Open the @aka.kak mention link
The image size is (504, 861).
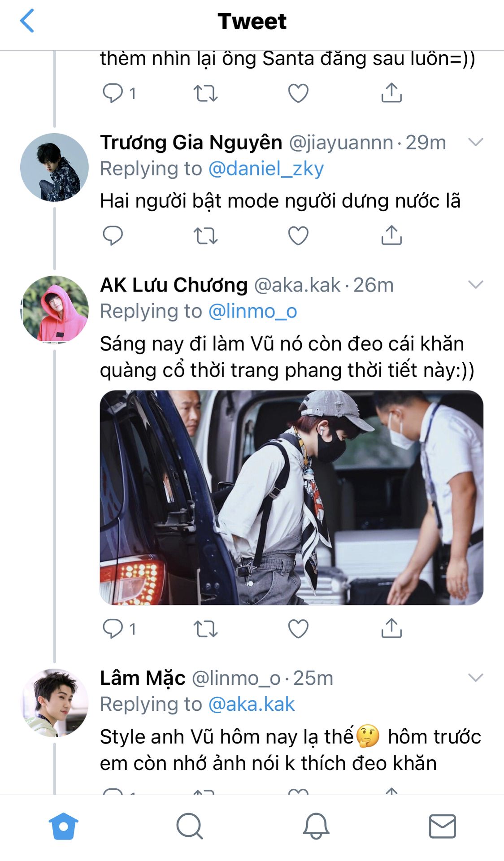pyautogui.click(x=252, y=704)
